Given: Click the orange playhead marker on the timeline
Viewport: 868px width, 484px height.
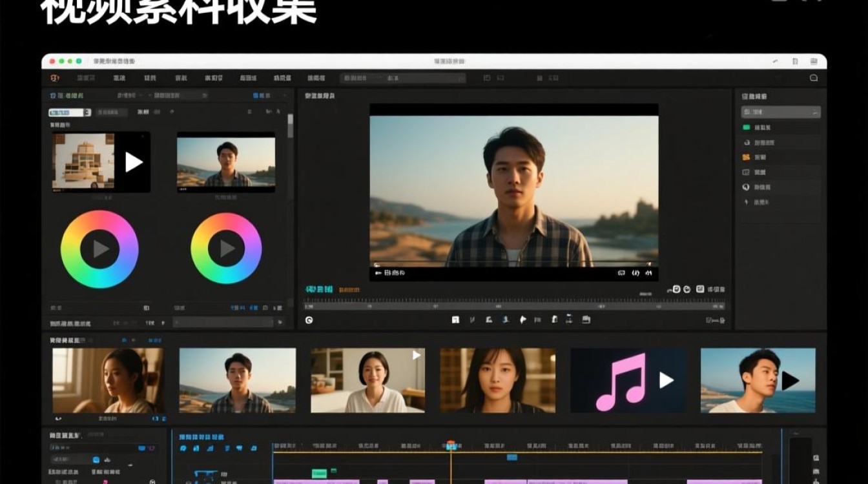Looking at the screenshot, I should point(451,446).
